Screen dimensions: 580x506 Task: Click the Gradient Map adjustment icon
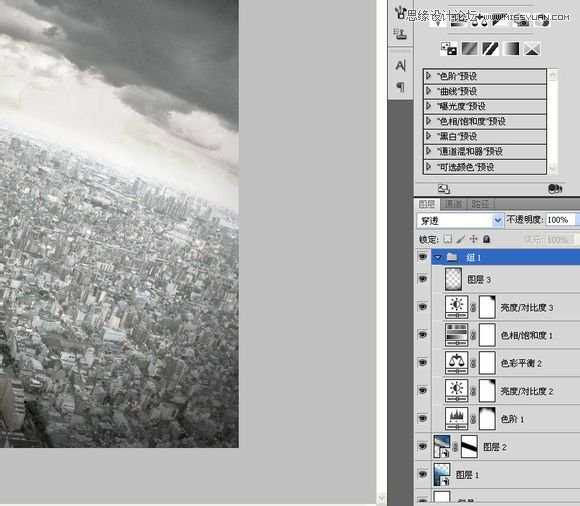[512, 49]
